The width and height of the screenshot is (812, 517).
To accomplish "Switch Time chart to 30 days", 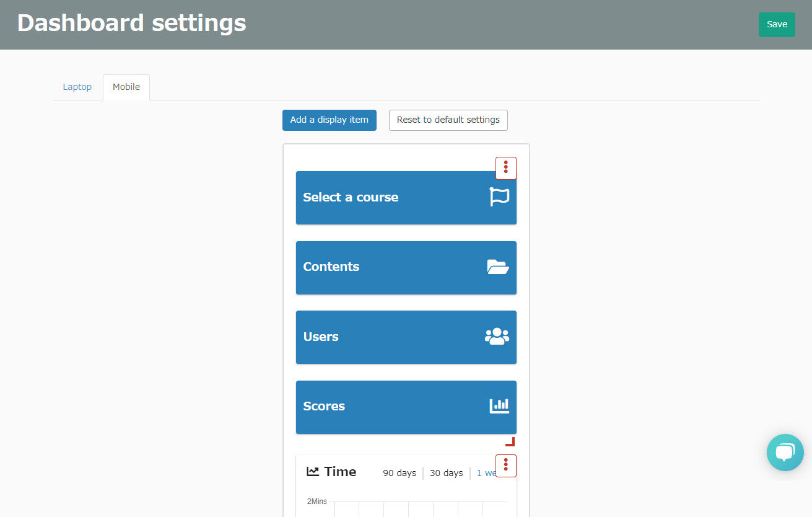I will pyautogui.click(x=447, y=473).
